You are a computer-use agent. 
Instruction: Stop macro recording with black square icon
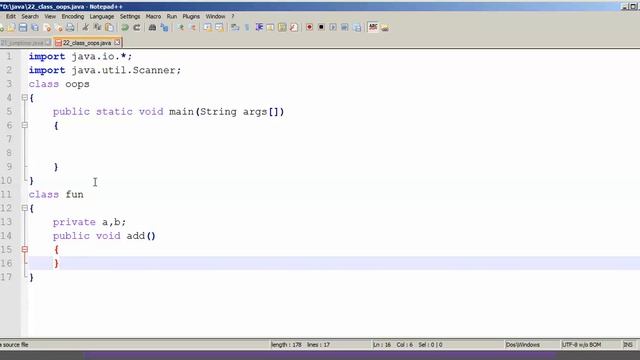coord(321,27)
